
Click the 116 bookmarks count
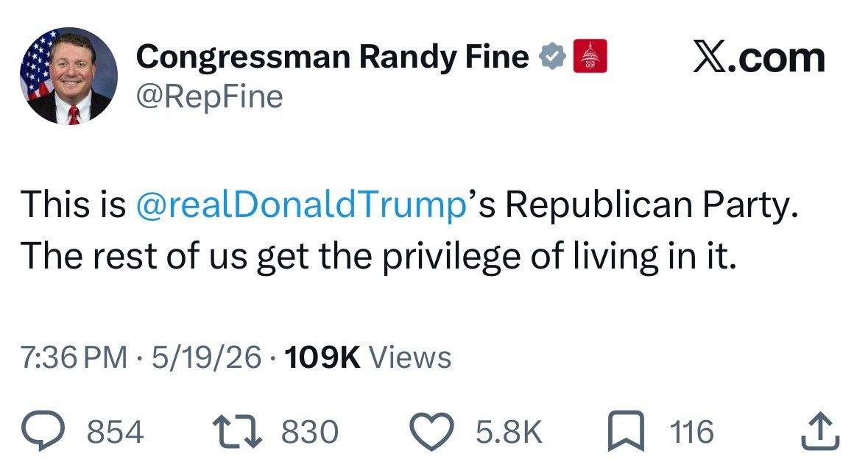(x=691, y=433)
